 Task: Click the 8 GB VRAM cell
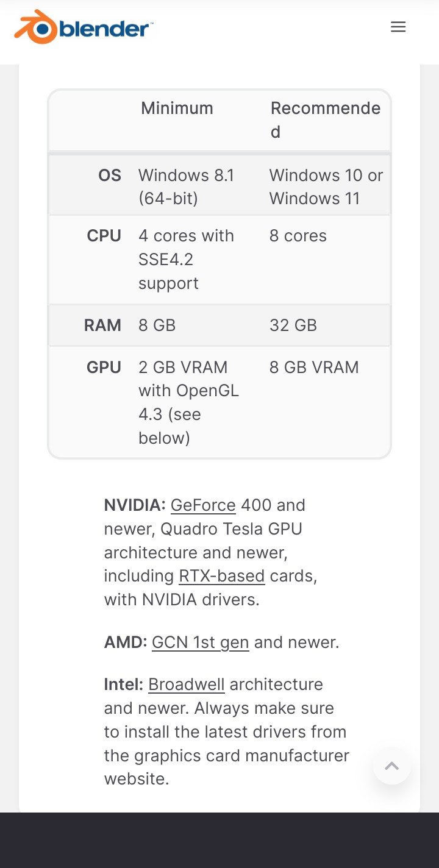pyautogui.click(x=313, y=368)
